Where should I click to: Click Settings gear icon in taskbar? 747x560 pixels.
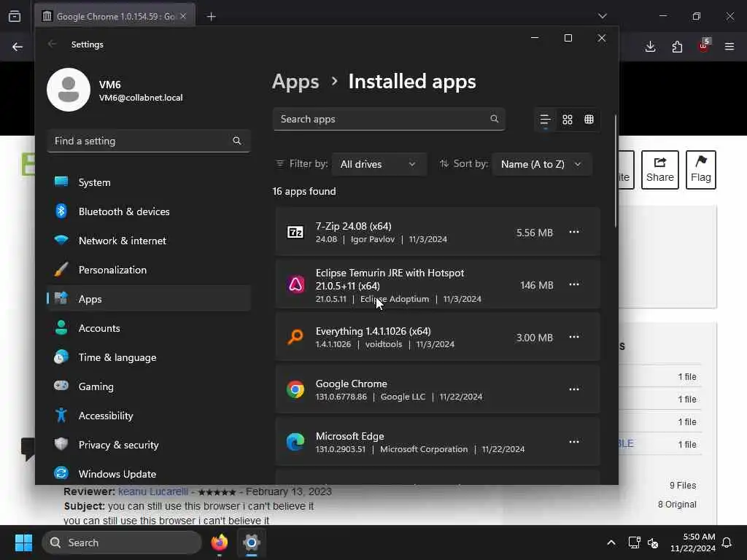pyautogui.click(x=252, y=542)
